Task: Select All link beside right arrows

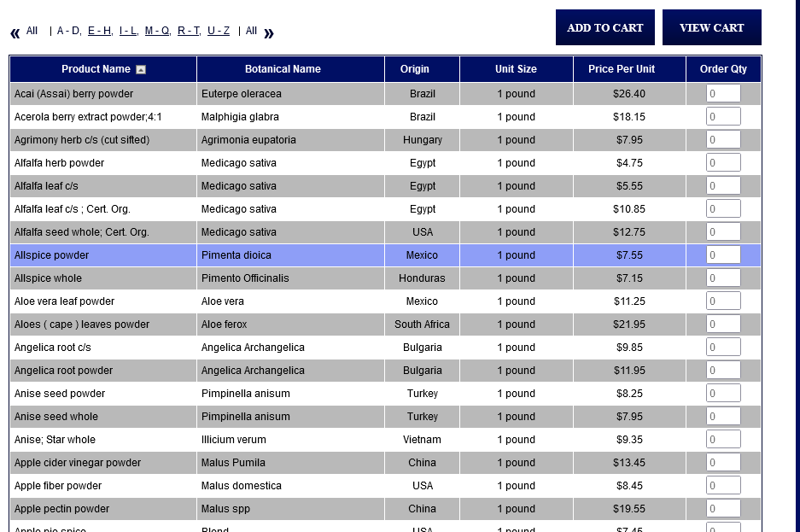Action: pyautogui.click(x=251, y=31)
